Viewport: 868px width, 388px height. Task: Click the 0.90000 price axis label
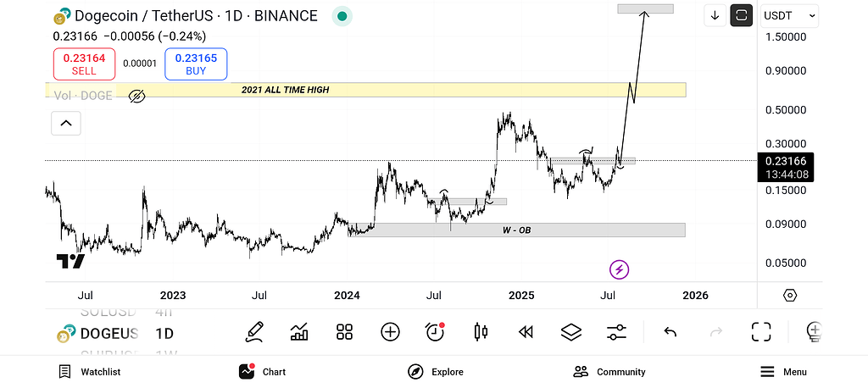(786, 71)
